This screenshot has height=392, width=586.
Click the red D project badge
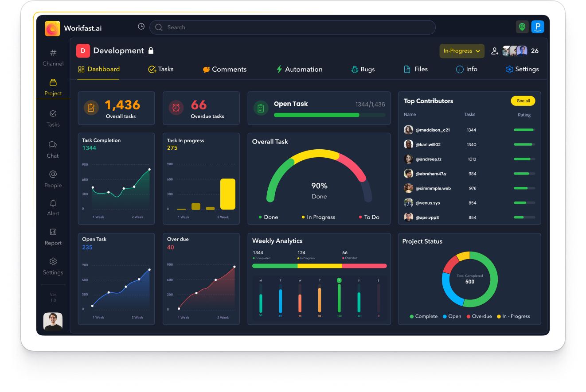coord(83,51)
